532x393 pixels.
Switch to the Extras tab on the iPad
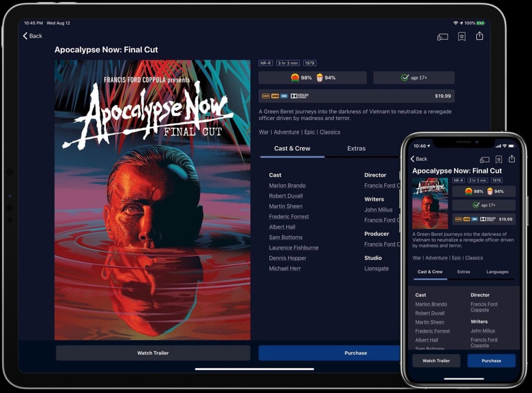click(356, 148)
